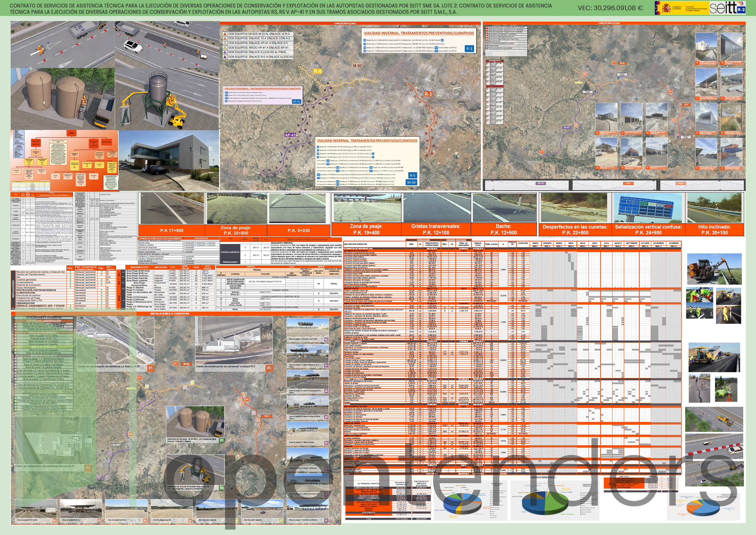Select legend row 'ENLACE 12 A ENLACE CON A-3'
This screenshot has height=535, width=756.
pyautogui.click(x=258, y=38)
